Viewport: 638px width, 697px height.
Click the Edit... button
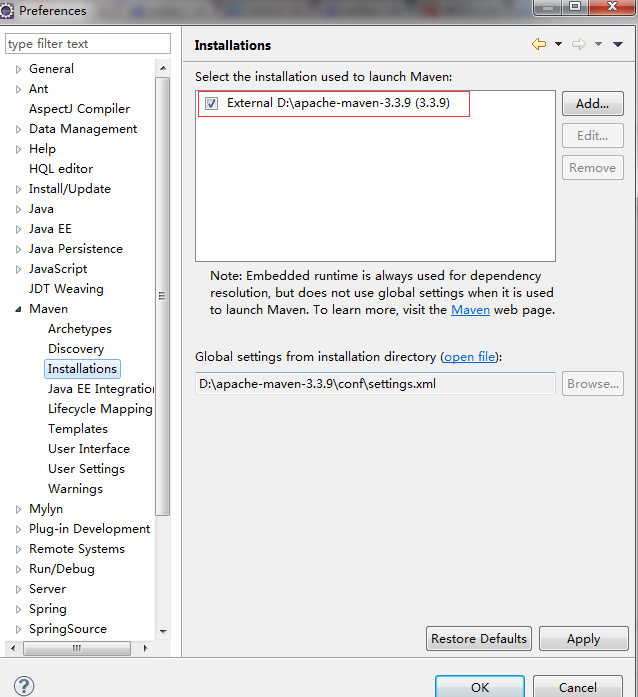pyautogui.click(x=593, y=136)
